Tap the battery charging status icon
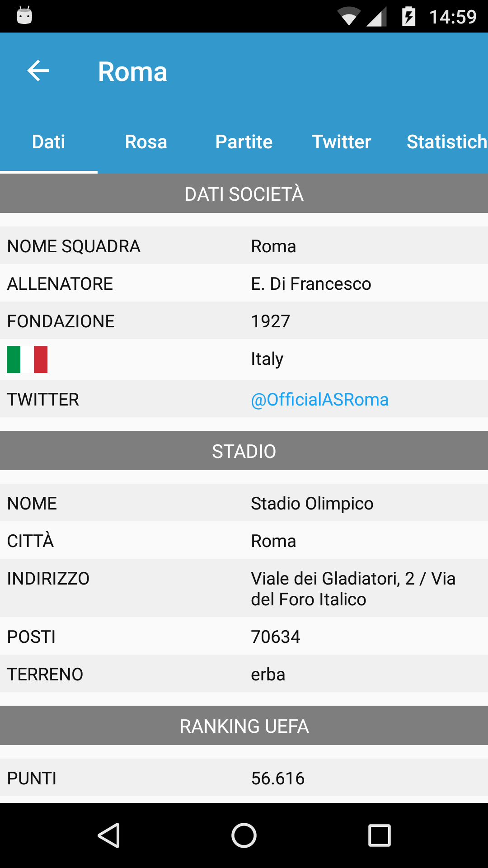This screenshot has height=868, width=488. [408, 17]
